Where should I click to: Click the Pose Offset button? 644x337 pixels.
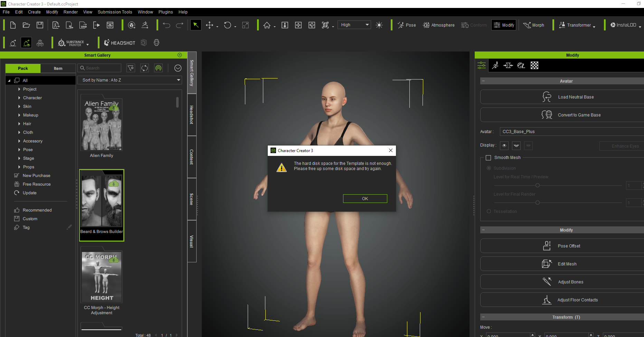click(x=562, y=246)
